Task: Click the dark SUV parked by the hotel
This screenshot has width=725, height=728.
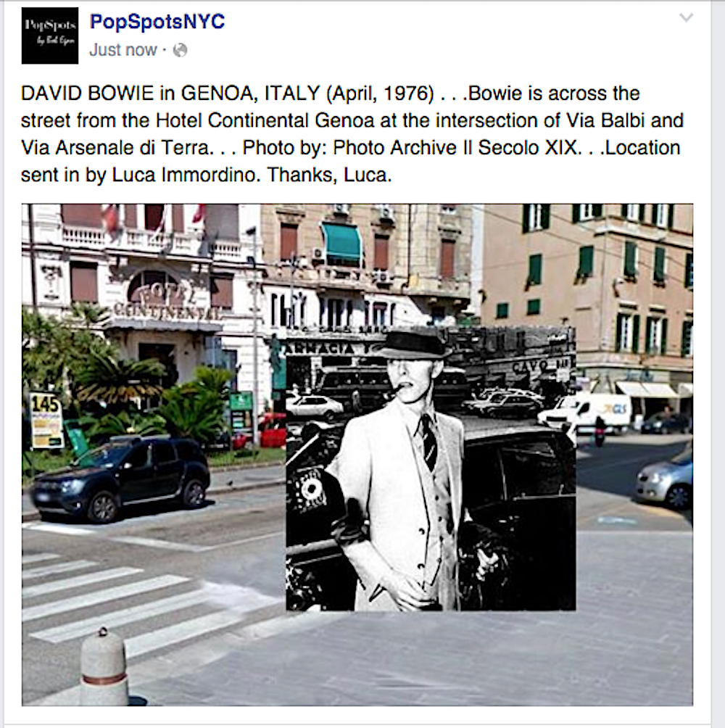Action: pyautogui.click(x=120, y=479)
